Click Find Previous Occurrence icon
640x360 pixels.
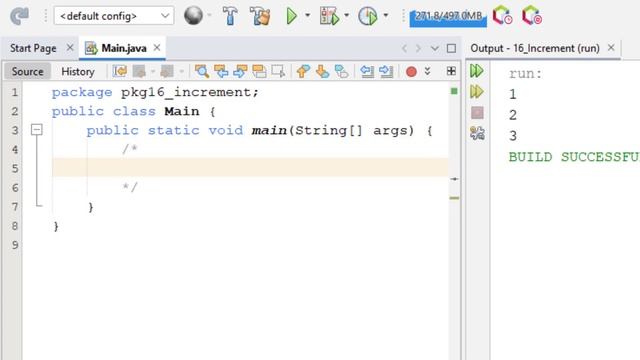tap(221, 71)
